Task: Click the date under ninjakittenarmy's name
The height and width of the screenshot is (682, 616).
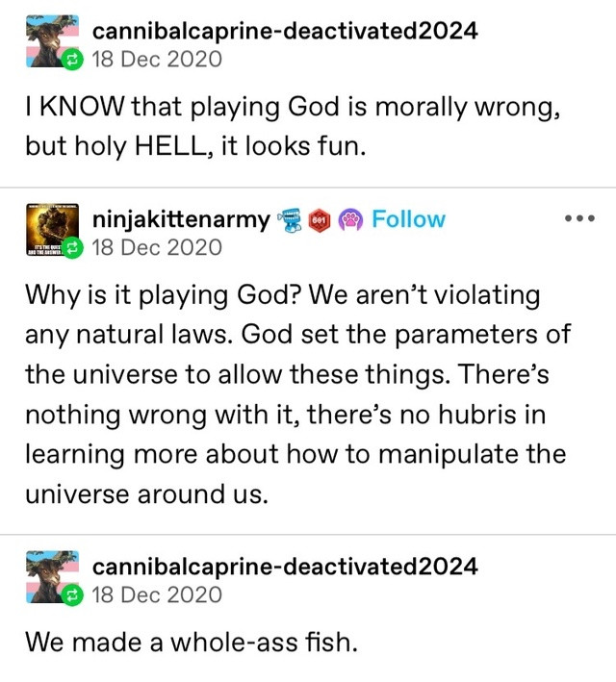Action: point(157,248)
